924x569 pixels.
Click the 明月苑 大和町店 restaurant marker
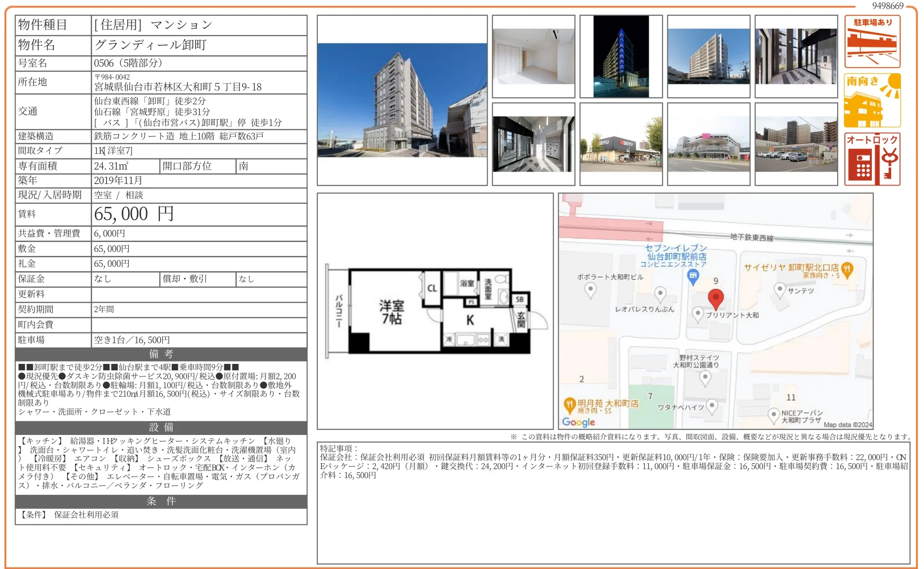click(569, 405)
